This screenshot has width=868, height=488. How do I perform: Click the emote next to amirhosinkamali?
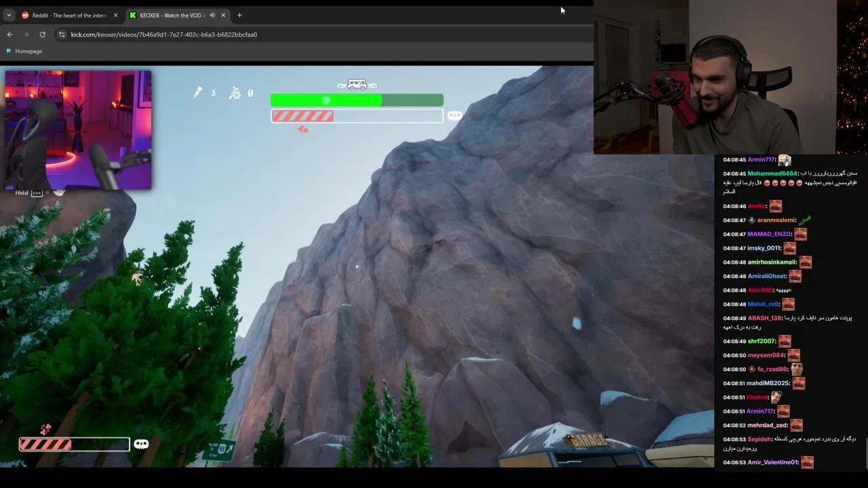click(805, 262)
